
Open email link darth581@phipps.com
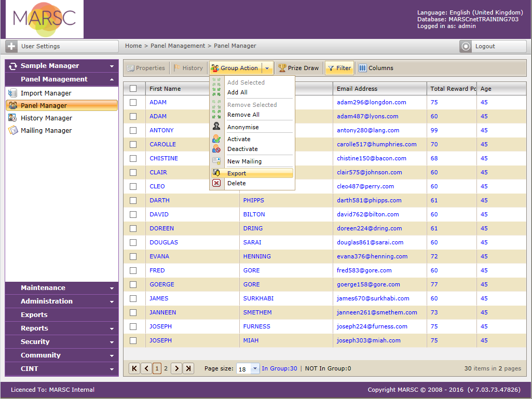[369, 200]
